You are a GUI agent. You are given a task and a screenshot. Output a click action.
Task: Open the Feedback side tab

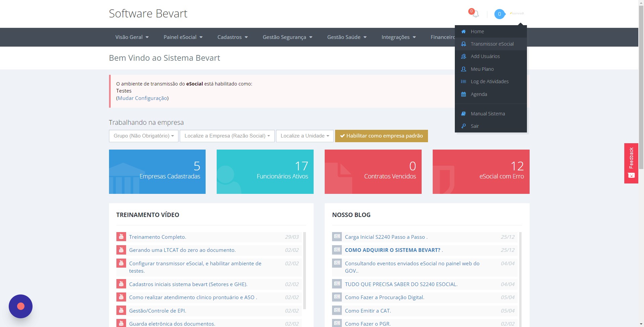631,163
